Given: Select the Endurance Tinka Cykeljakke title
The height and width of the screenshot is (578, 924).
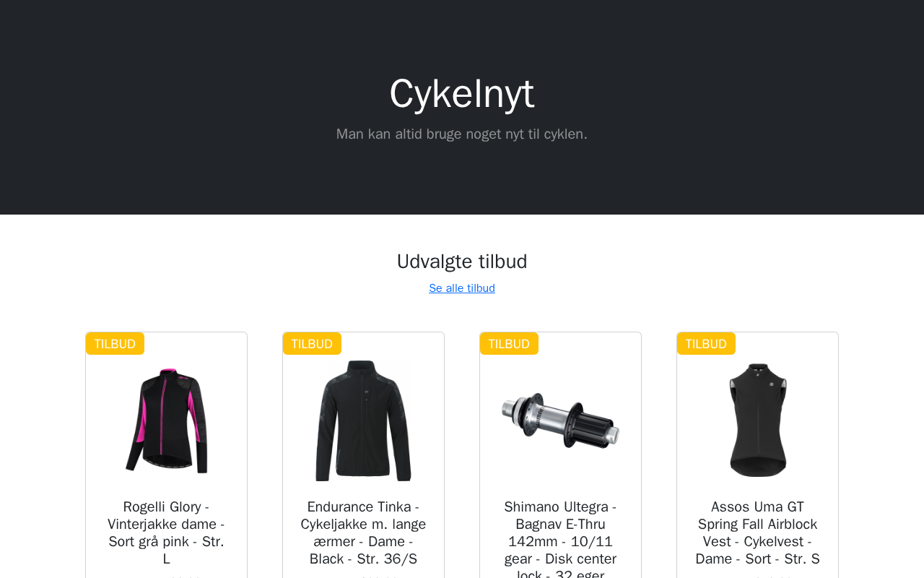Looking at the screenshot, I should pos(363,533).
